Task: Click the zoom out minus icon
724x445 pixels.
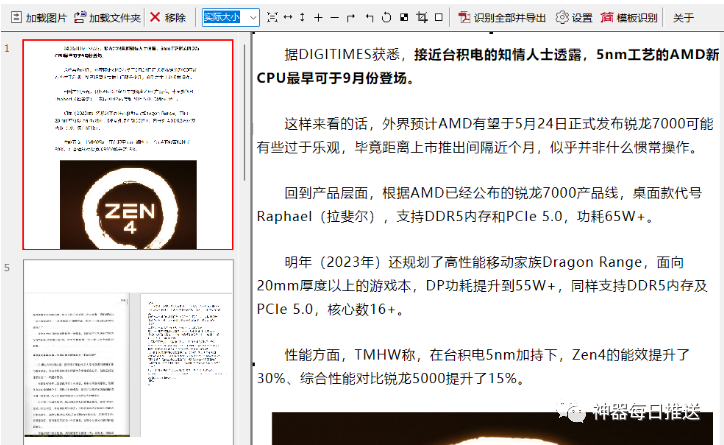Action: click(334, 18)
